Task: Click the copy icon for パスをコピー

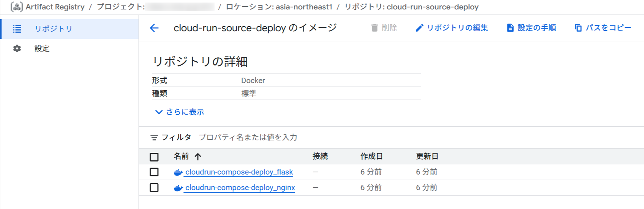Action: click(578, 28)
